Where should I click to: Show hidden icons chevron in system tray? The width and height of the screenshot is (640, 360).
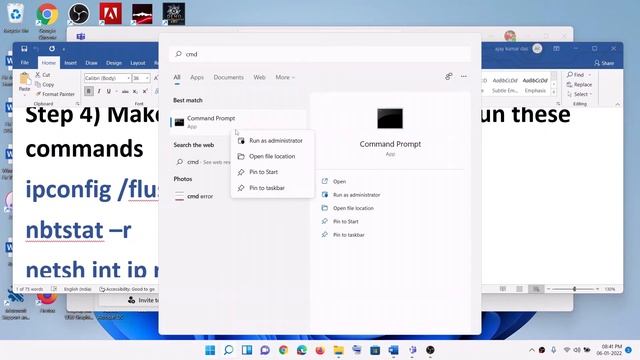(531, 350)
